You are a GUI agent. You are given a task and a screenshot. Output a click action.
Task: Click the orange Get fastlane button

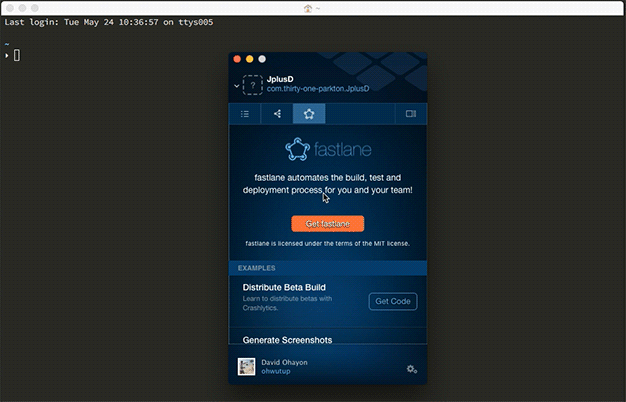click(328, 224)
